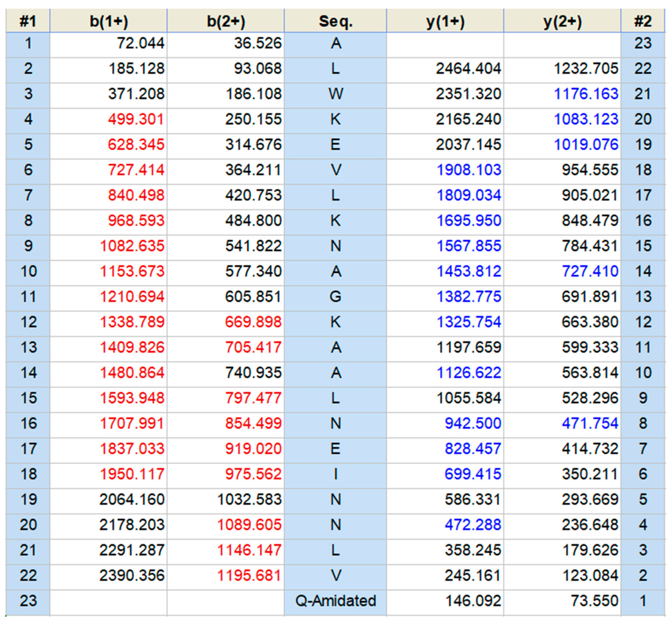Select the b(2+) value 484.800
The image size is (672, 625).
[254, 221]
